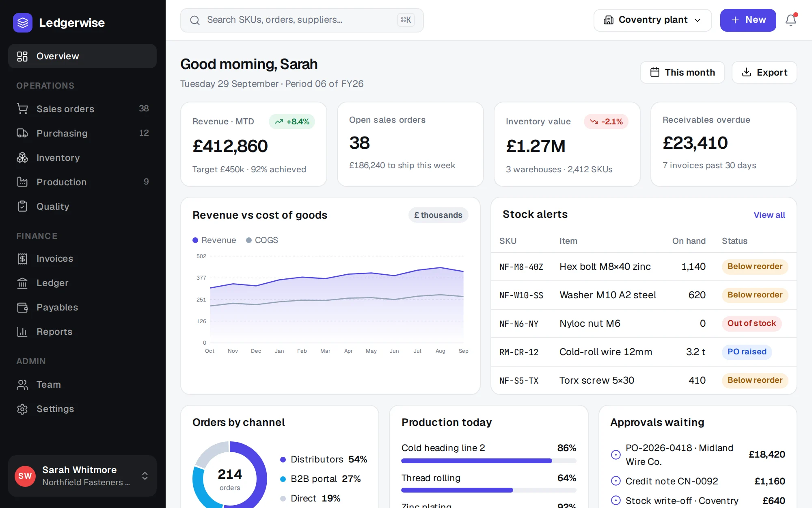
Task: Click the PO raised status badge
Action: 747,352
